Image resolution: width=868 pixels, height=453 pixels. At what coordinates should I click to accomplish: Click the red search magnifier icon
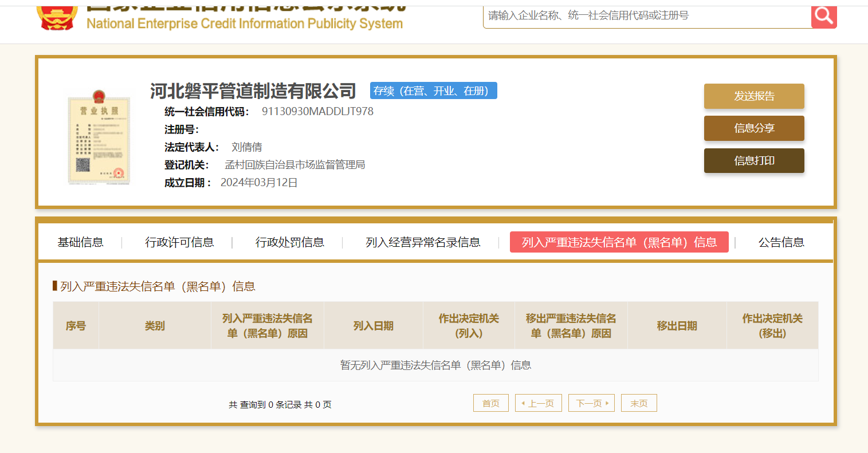[x=824, y=16]
